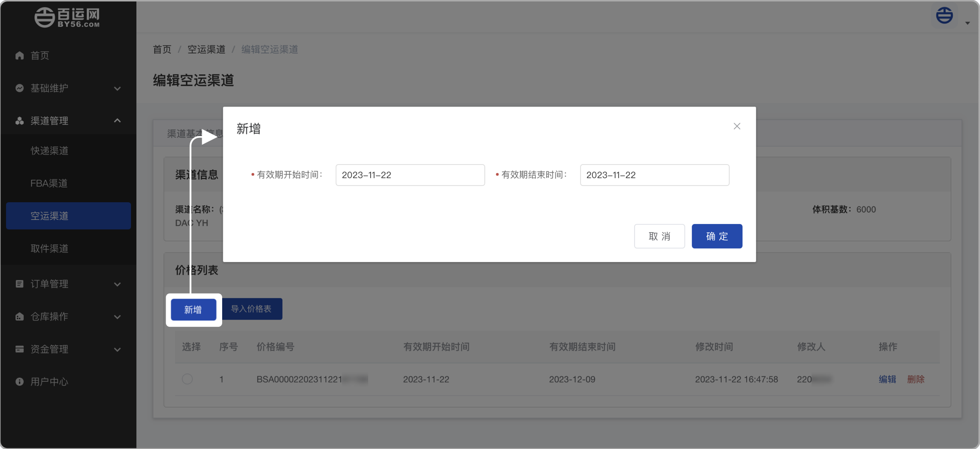Image resolution: width=980 pixels, height=449 pixels.
Task: Click the BY56 logo in sidebar
Action: click(67, 18)
